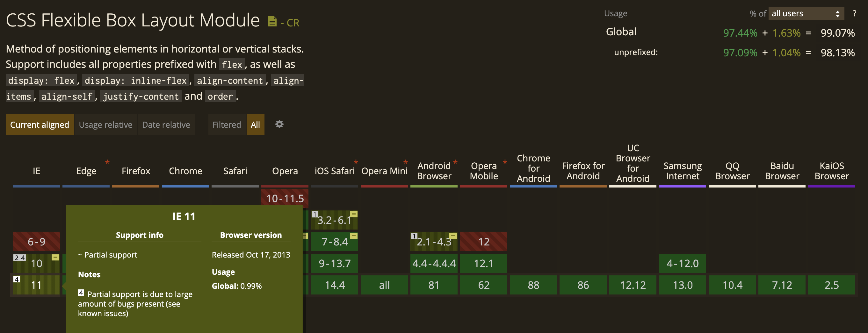Select the Opera Mobile 12 cell
This screenshot has height=333, width=868.
coord(484,242)
